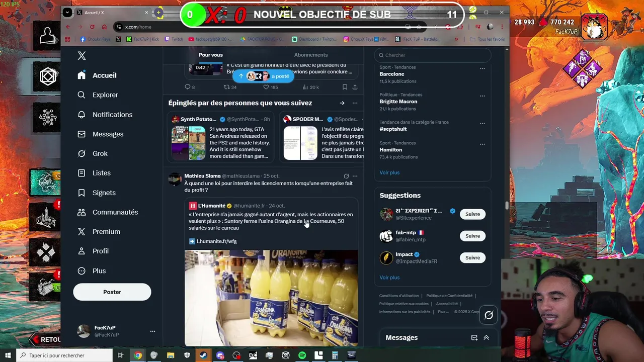The height and width of the screenshot is (362, 644).
Task: Click new message icon in Messages drawer
Action: pos(474,338)
